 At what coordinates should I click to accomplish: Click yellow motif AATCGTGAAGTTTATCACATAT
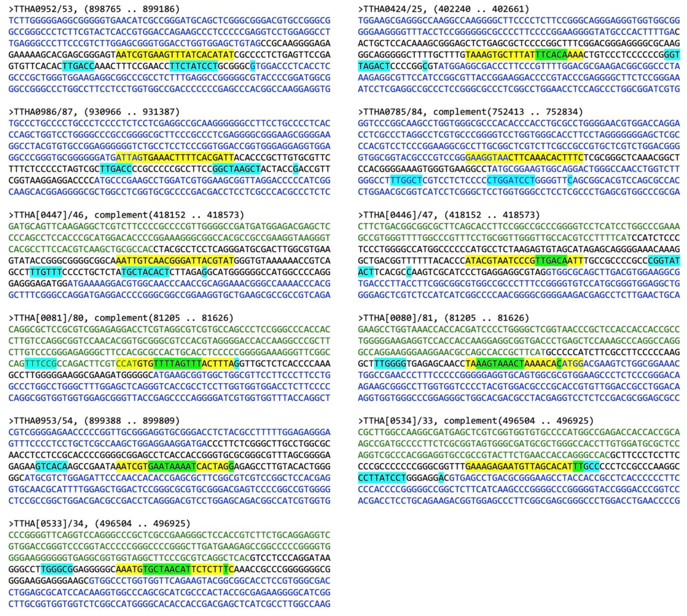(x=175, y=55)
